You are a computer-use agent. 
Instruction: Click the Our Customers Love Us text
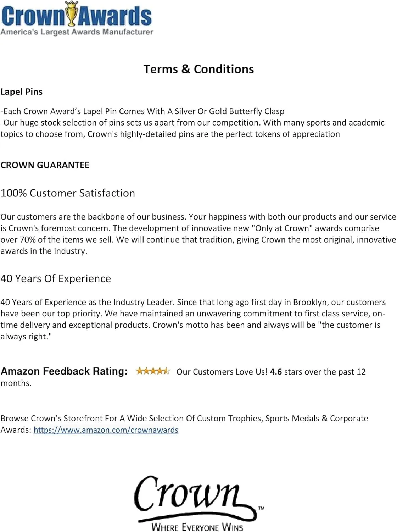222,372
